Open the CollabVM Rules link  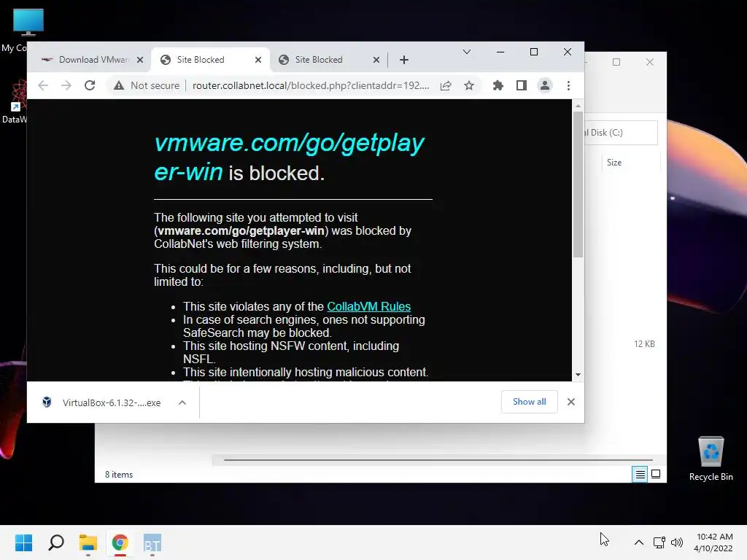[x=368, y=307]
